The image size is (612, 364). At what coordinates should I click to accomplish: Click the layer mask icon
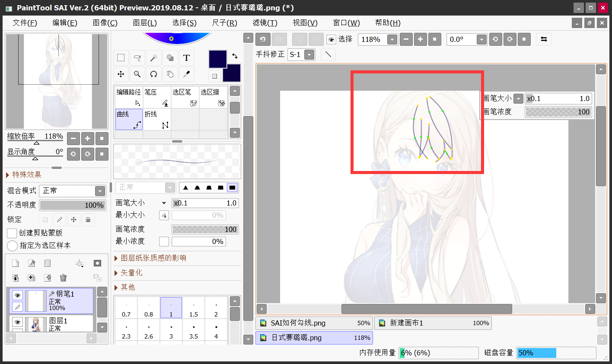98,263
